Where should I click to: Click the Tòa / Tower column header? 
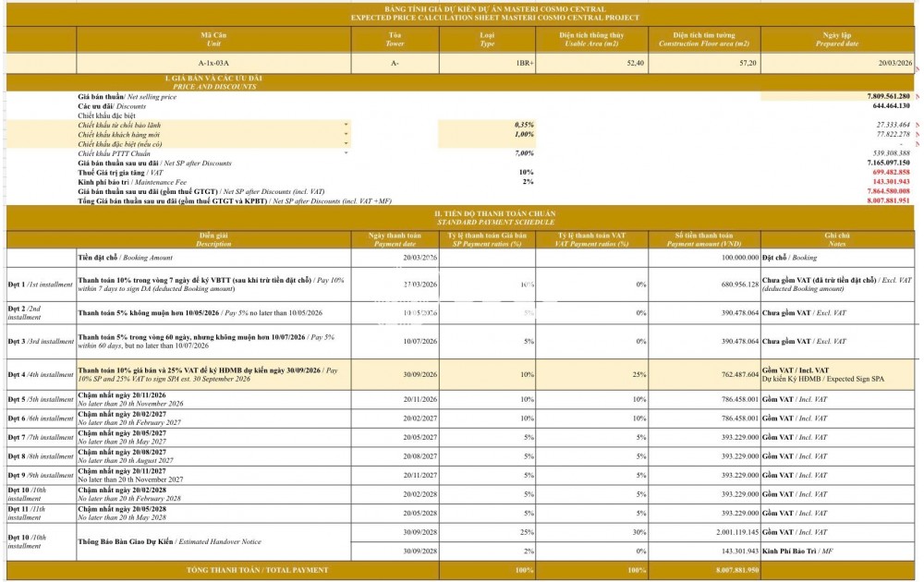(x=395, y=40)
